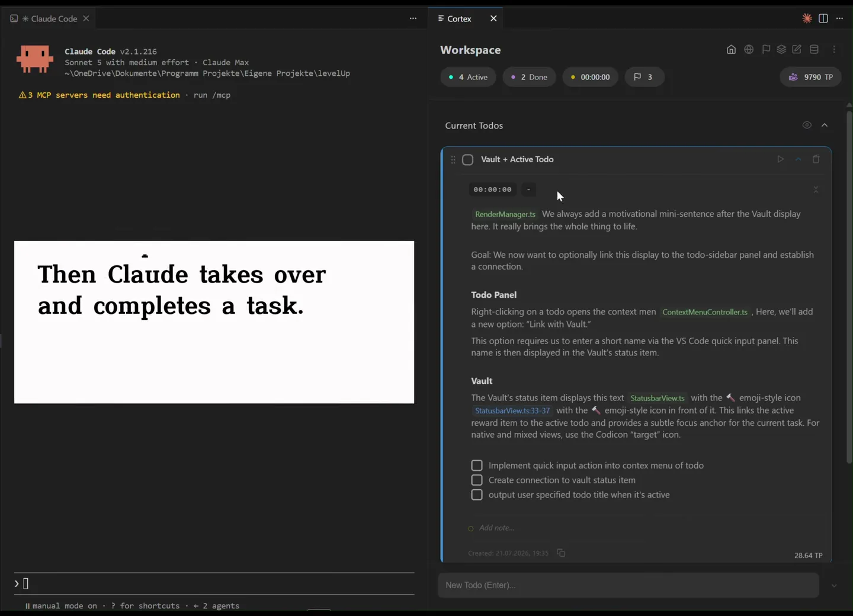
Task: Grab the drag handle of Vault + Active Todo
Action: [x=453, y=160]
